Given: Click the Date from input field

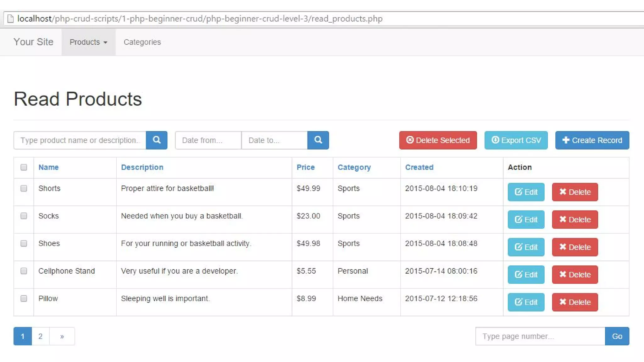Looking at the screenshot, I should (208, 140).
